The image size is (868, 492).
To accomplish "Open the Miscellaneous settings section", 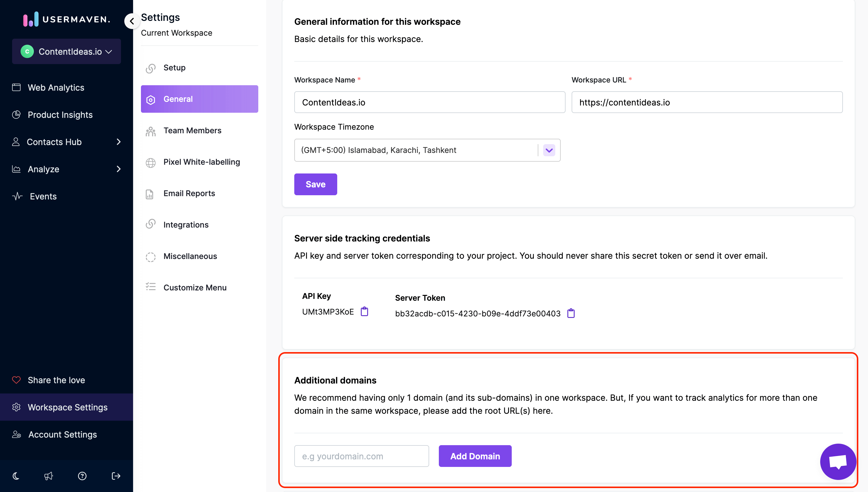I will coord(190,256).
